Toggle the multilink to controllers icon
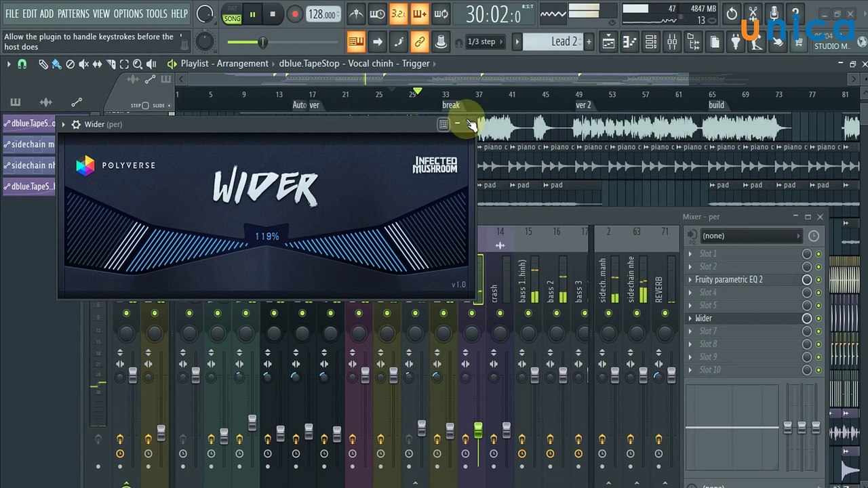The image size is (868, 488). pyautogui.click(x=441, y=42)
